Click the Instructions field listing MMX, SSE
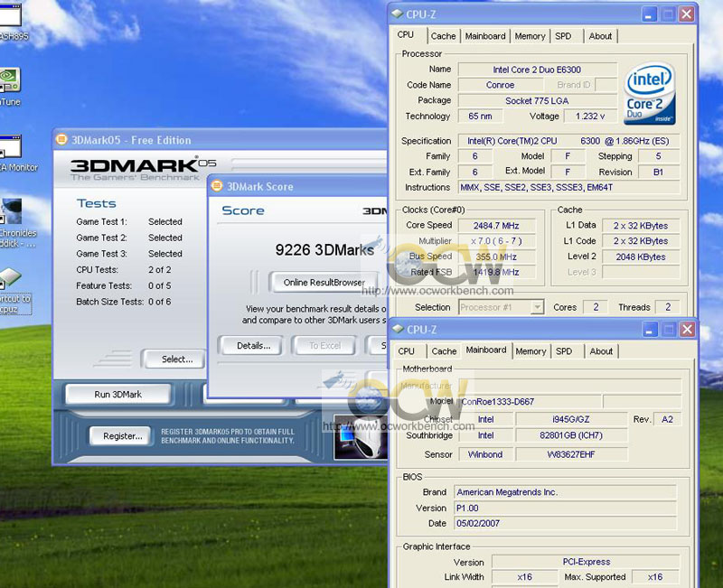Viewport: 723px width, 588px height. pyautogui.click(x=568, y=187)
